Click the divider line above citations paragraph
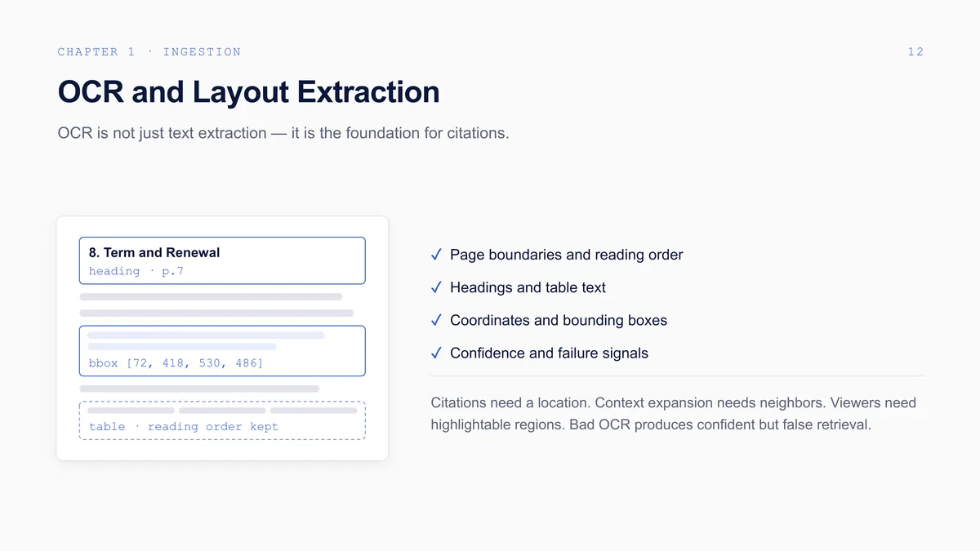Image resolution: width=980 pixels, height=551 pixels. click(x=677, y=376)
